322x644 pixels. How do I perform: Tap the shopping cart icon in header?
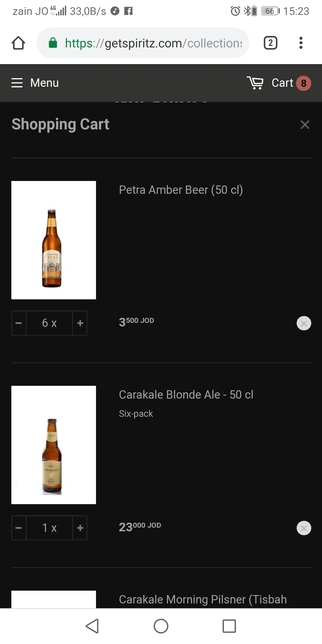[255, 83]
